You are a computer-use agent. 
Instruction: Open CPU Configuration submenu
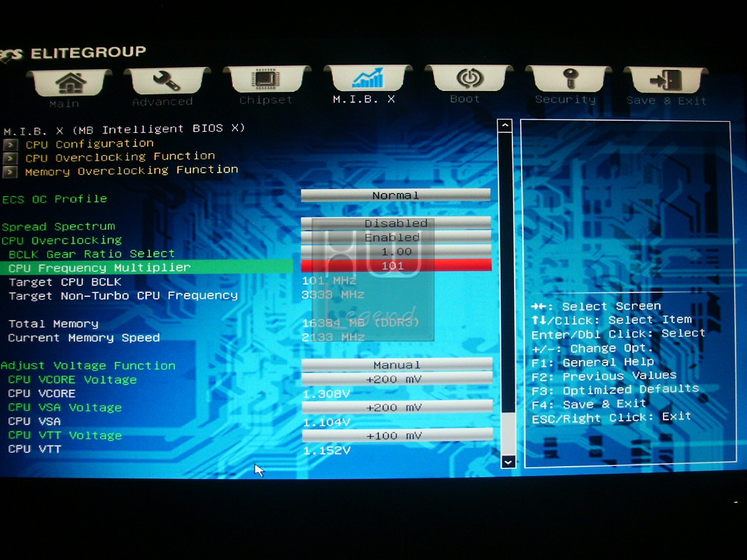coord(89,143)
